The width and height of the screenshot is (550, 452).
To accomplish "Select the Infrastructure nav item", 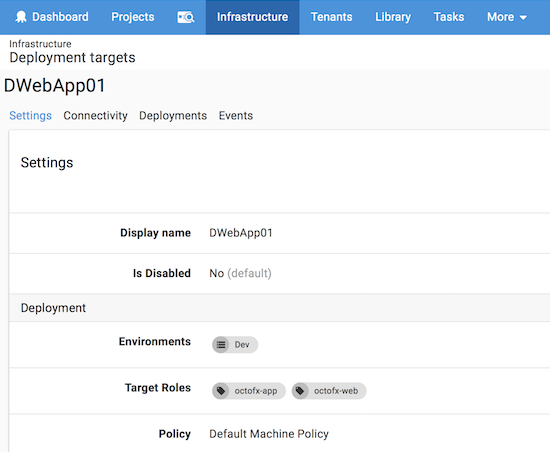I will pyautogui.click(x=253, y=17).
